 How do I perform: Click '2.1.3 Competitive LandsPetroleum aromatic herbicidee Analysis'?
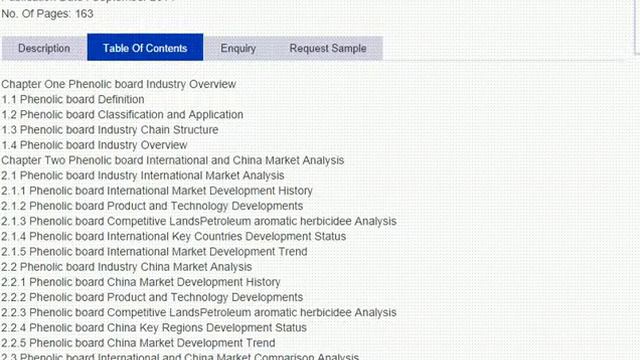coord(199,221)
